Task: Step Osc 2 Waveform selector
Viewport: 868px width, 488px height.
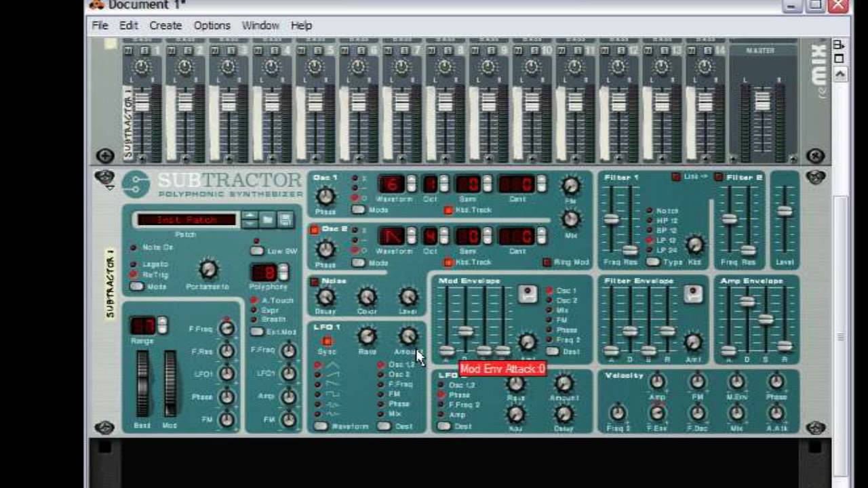Action: click(x=411, y=236)
